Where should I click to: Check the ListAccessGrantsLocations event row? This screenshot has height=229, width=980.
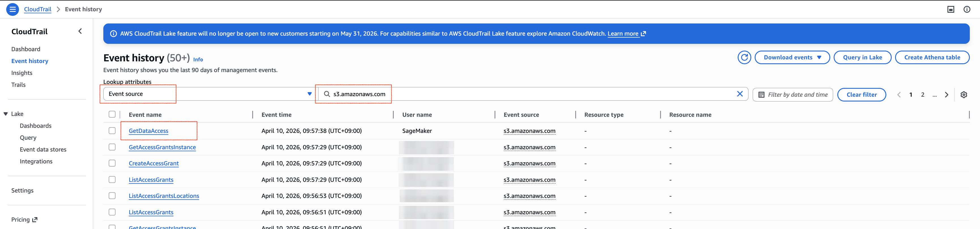112,196
